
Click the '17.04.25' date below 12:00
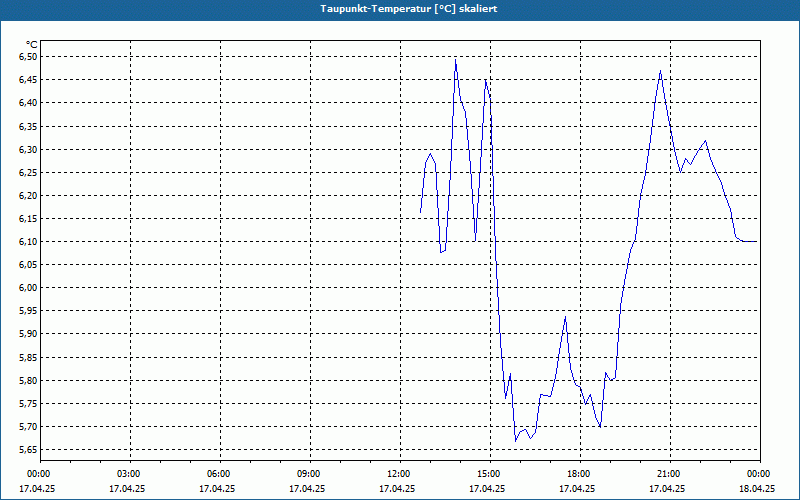click(x=397, y=489)
